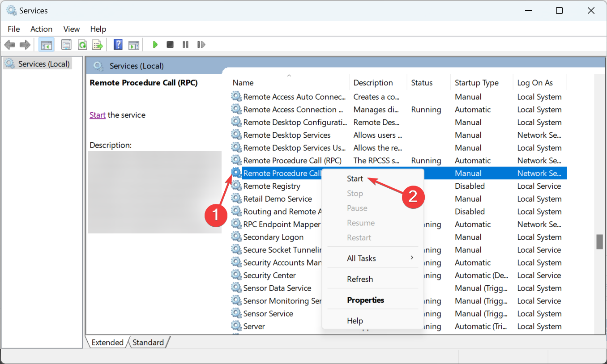Select the Remote Desktop Configuration service name

click(295, 122)
